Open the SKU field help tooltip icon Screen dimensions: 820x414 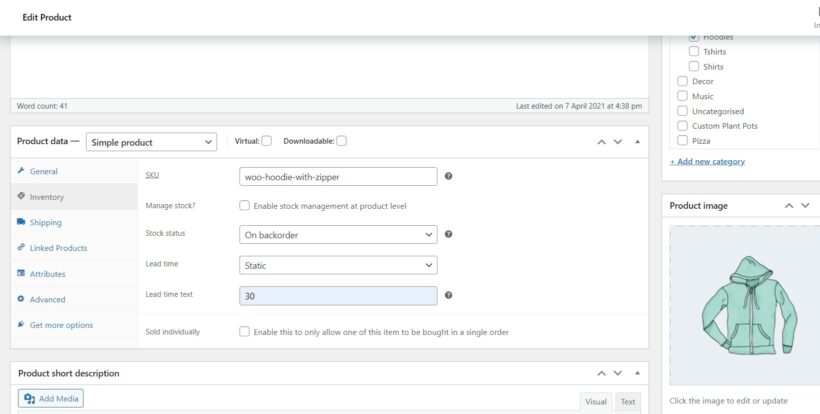pos(448,176)
